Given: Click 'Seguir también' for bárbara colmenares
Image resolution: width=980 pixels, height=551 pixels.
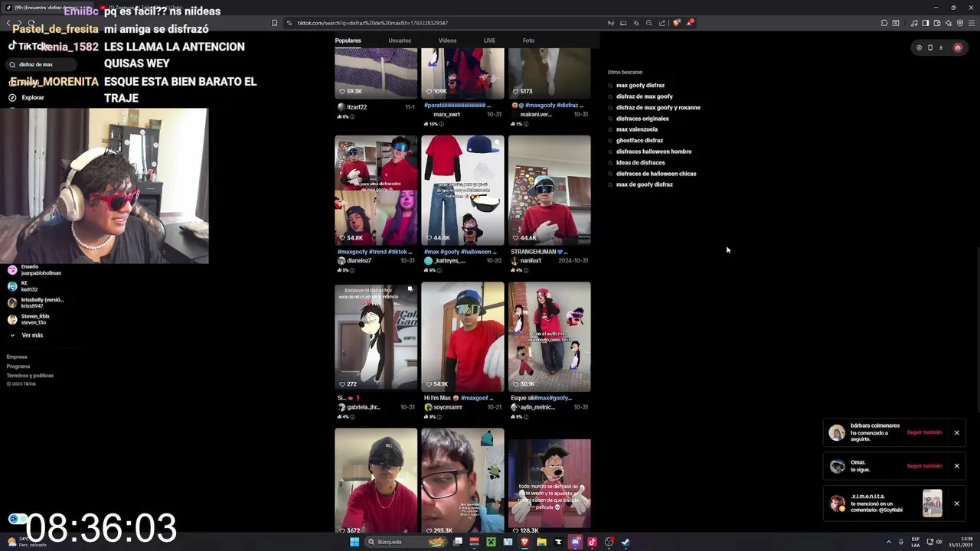Looking at the screenshot, I should pos(924,432).
